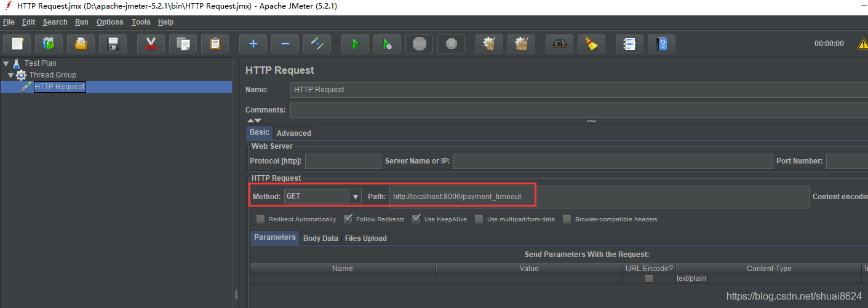Uncheck Follow Redirects checkbox
The width and height of the screenshot is (868, 308).
click(348, 219)
